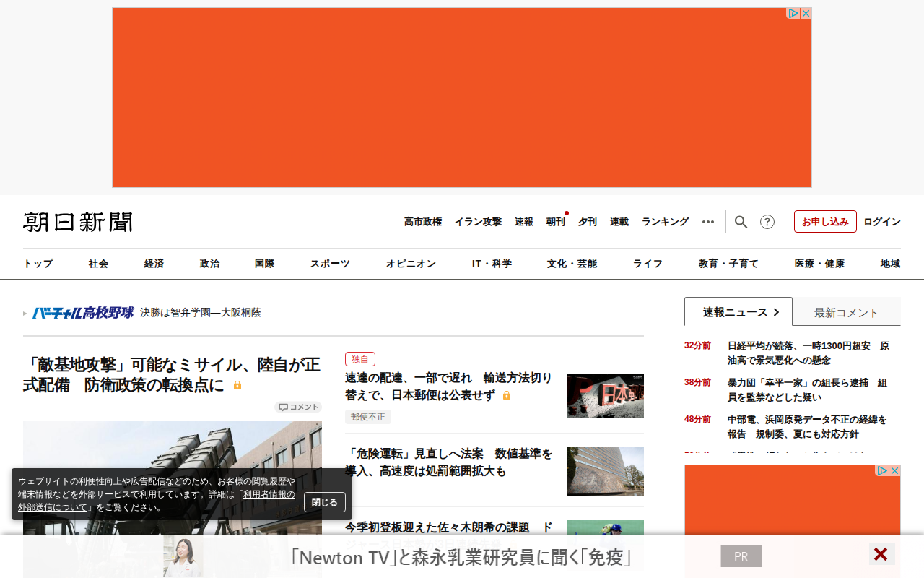Dismiss the bottom PR banner with X
The width and height of the screenshot is (924, 578).
880,554
